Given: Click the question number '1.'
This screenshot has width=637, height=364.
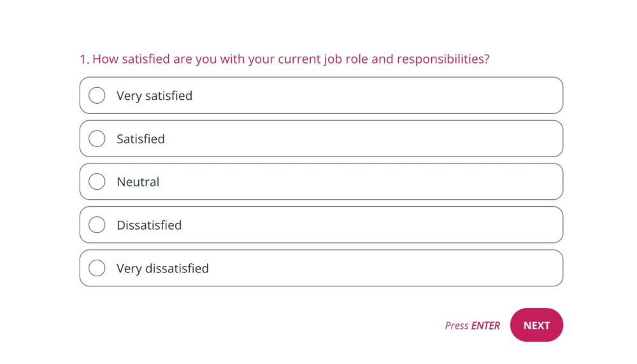Looking at the screenshot, I should coord(84,59).
